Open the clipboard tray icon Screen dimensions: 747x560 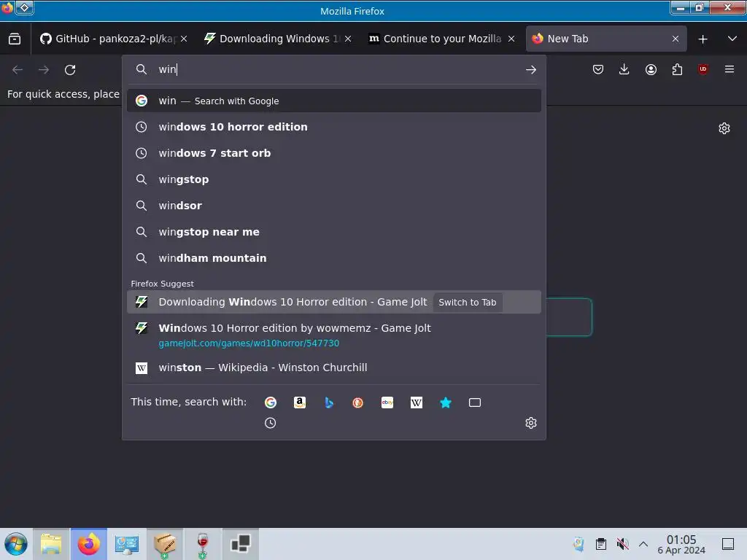point(601,544)
